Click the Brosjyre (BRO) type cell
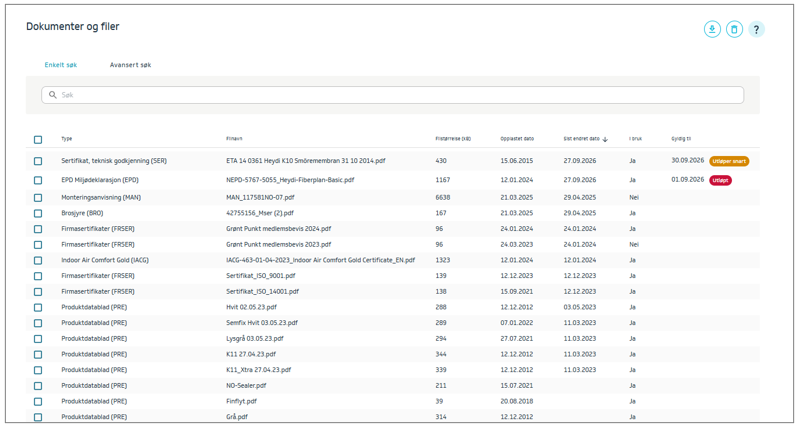The width and height of the screenshot is (799, 429). 82,213
